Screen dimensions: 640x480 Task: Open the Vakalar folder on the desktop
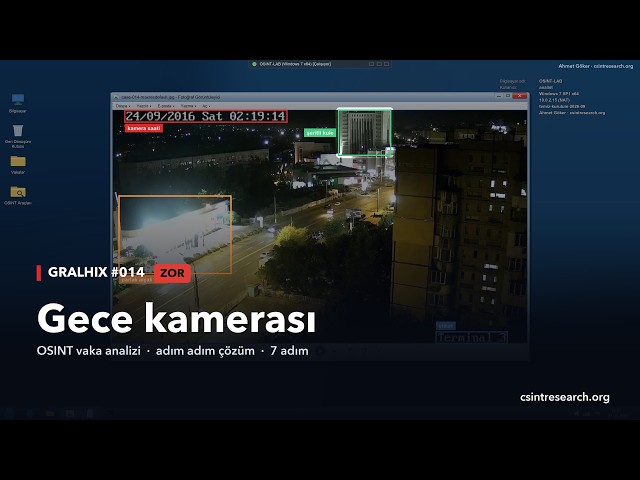click(18, 164)
